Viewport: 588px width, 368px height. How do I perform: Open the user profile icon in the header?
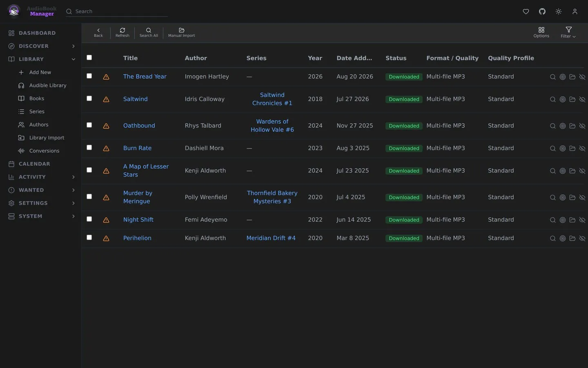coord(575,11)
